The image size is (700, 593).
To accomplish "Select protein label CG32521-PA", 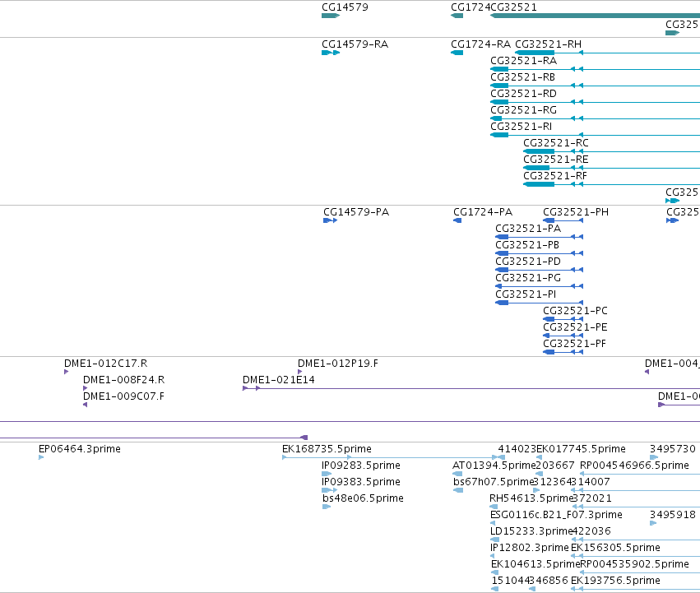I will coord(528,229).
